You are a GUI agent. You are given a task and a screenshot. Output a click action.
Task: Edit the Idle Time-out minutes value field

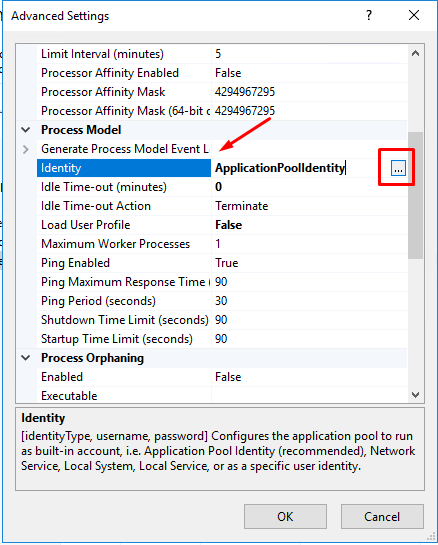coord(309,187)
